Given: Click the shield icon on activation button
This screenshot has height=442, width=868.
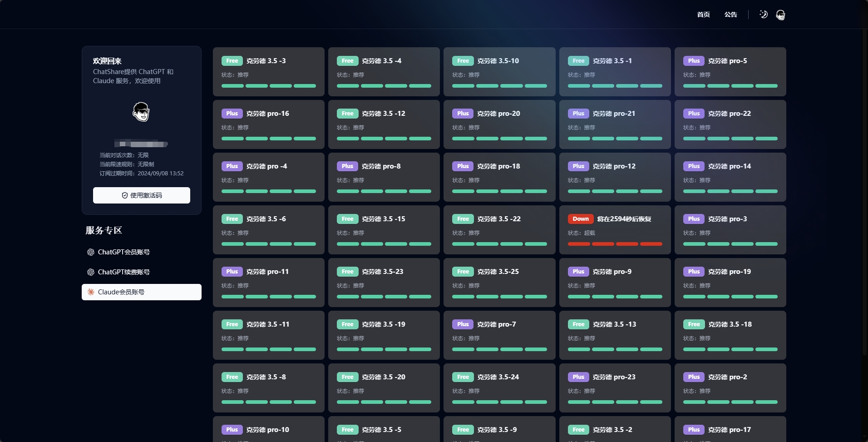Looking at the screenshot, I should coord(125,195).
